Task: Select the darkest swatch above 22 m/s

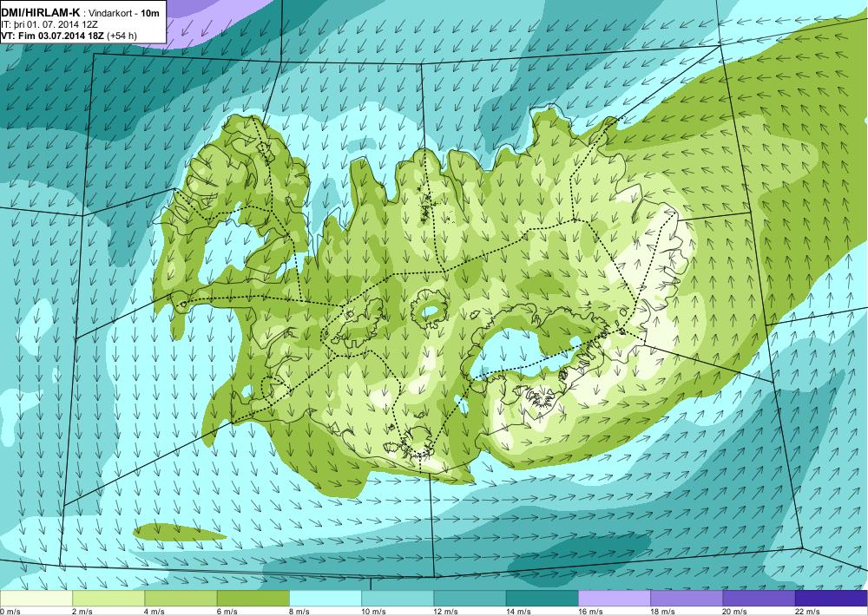Action: tap(832, 599)
